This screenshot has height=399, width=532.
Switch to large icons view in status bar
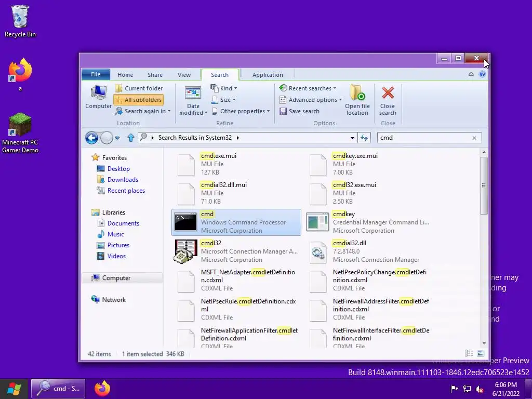coord(481,353)
